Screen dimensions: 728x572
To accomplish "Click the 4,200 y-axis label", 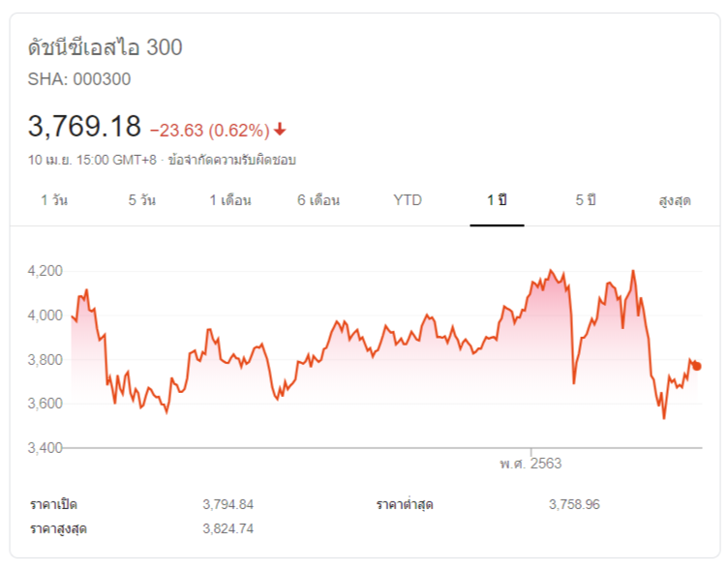I will click(46, 270).
